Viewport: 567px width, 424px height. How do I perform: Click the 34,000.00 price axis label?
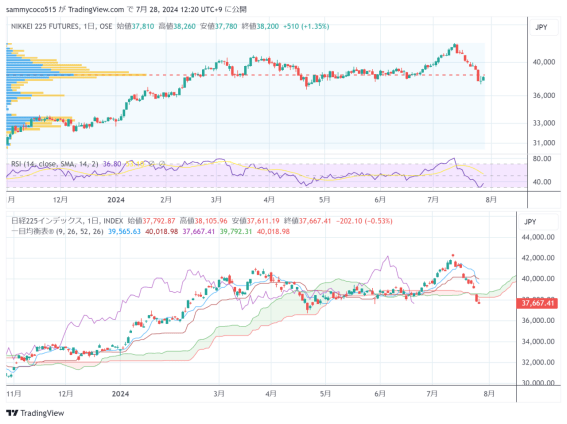point(538,341)
